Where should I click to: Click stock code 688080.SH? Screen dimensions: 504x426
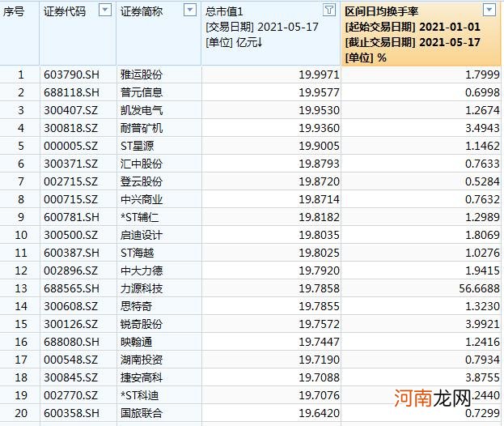(x=71, y=342)
